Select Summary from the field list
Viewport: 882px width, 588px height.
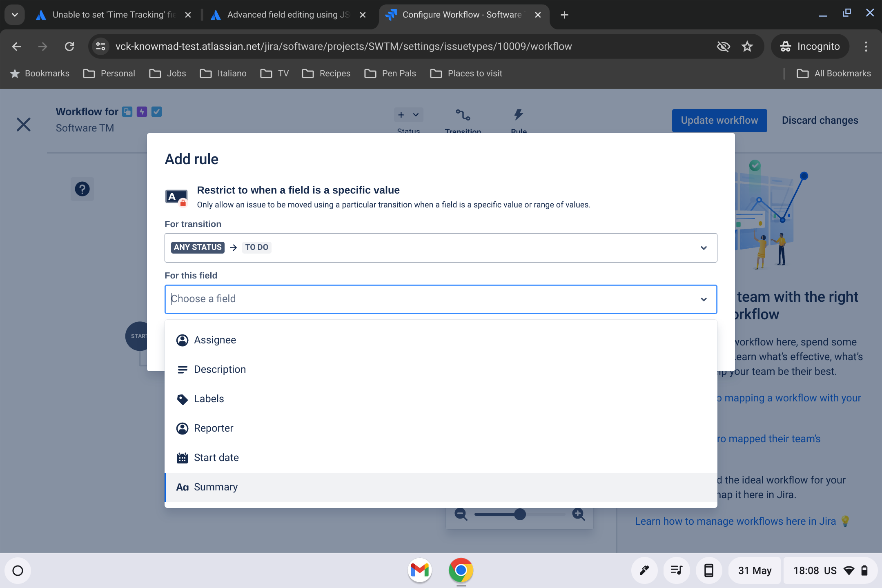pos(216,487)
